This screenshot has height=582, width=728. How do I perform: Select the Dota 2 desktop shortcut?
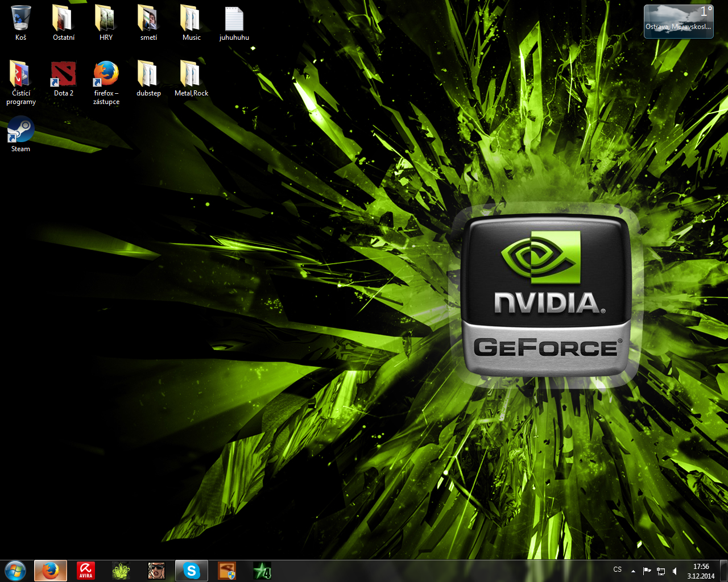coord(64,79)
